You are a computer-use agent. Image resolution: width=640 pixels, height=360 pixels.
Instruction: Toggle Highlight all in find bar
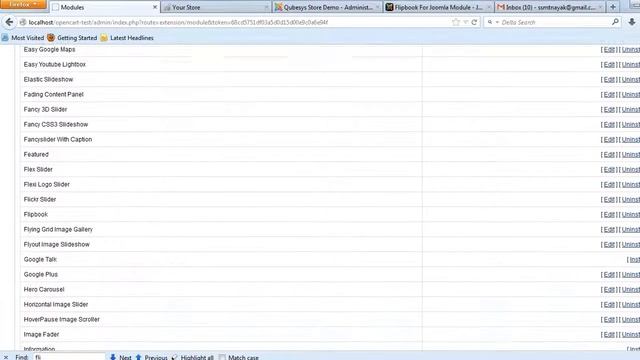(x=193, y=357)
